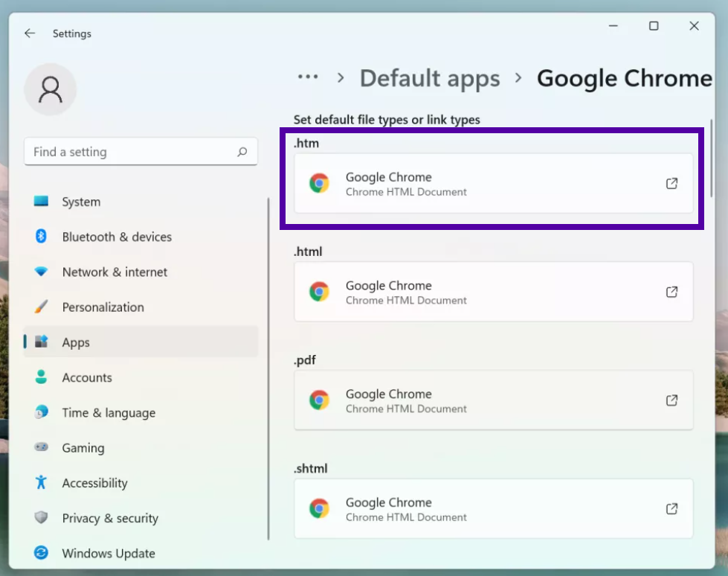
Task: Open the external-link icon for .htm
Action: [x=671, y=184]
